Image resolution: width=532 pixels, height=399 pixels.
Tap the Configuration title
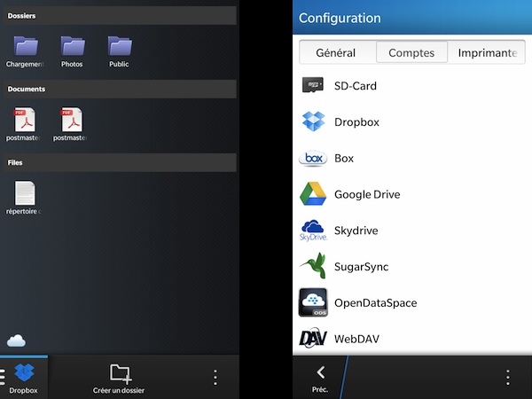tap(340, 18)
